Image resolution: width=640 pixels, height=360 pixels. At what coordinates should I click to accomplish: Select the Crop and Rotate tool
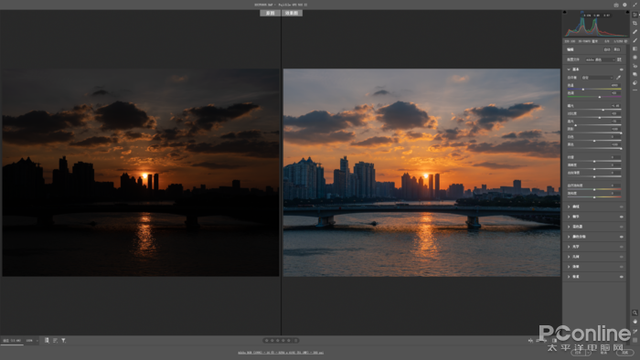click(635, 23)
